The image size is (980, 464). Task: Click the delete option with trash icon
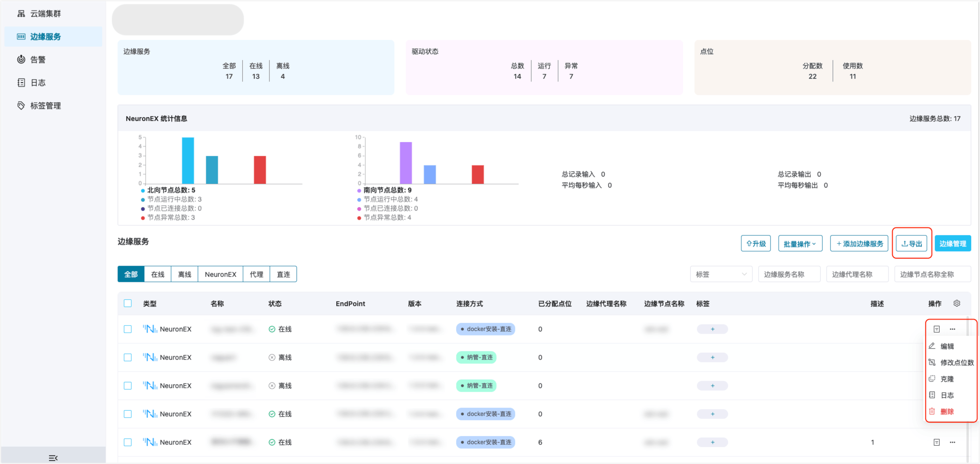click(946, 412)
